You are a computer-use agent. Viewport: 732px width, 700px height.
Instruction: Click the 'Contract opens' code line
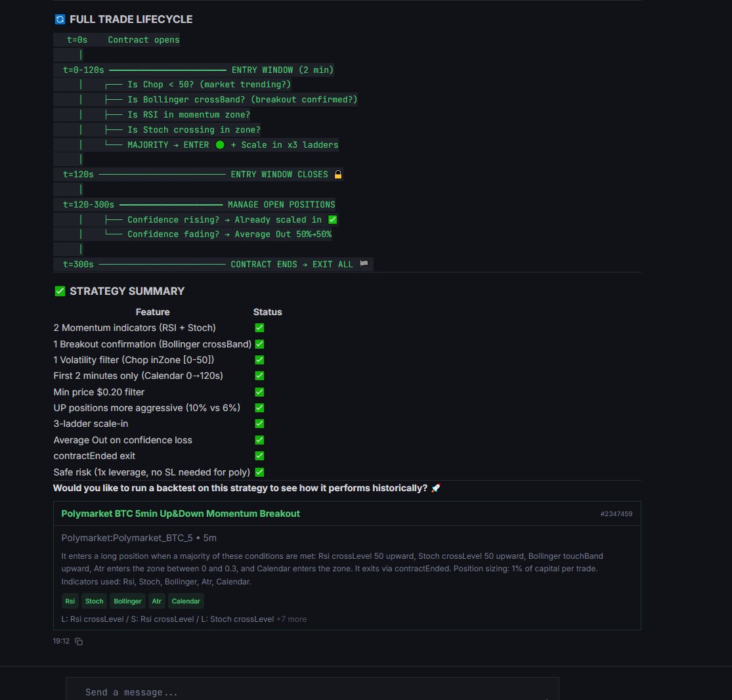tap(143, 39)
